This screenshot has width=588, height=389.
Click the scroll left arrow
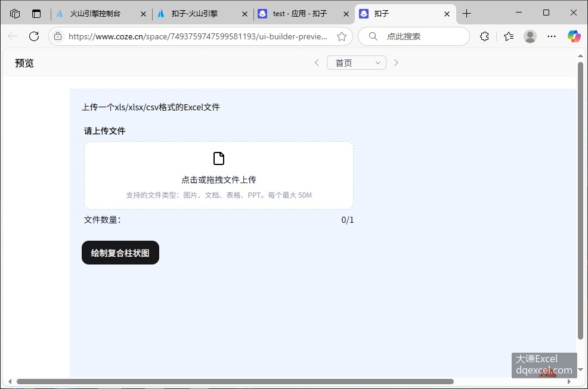10,381
